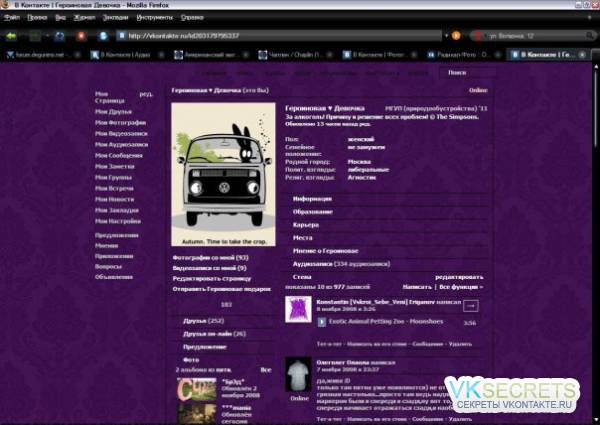Click Konstantin Eriganov's purple avatar thumbnail
The width and height of the screenshot is (600, 425).
click(x=298, y=309)
